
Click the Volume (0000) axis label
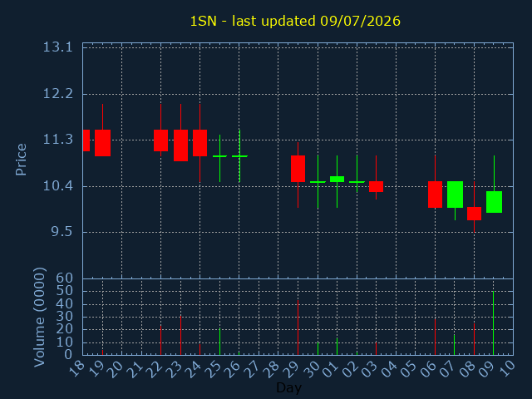tap(40, 317)
